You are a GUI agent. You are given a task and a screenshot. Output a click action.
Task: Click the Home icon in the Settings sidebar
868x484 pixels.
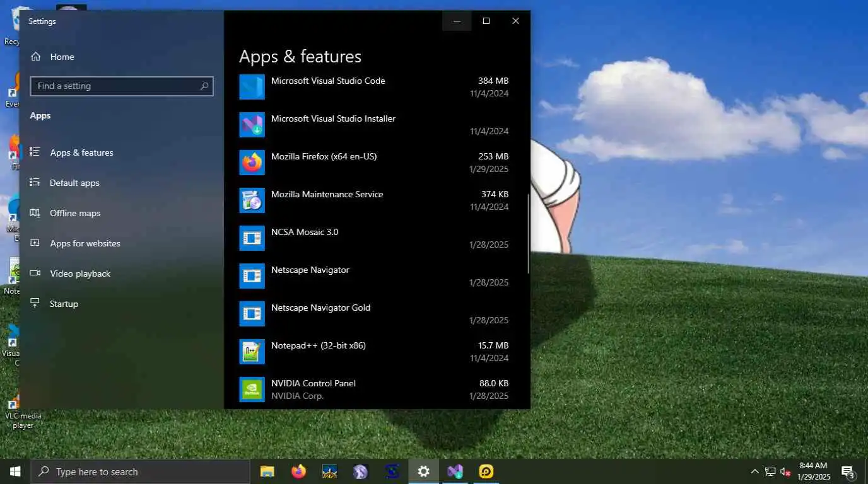click(x=35, y=57)
